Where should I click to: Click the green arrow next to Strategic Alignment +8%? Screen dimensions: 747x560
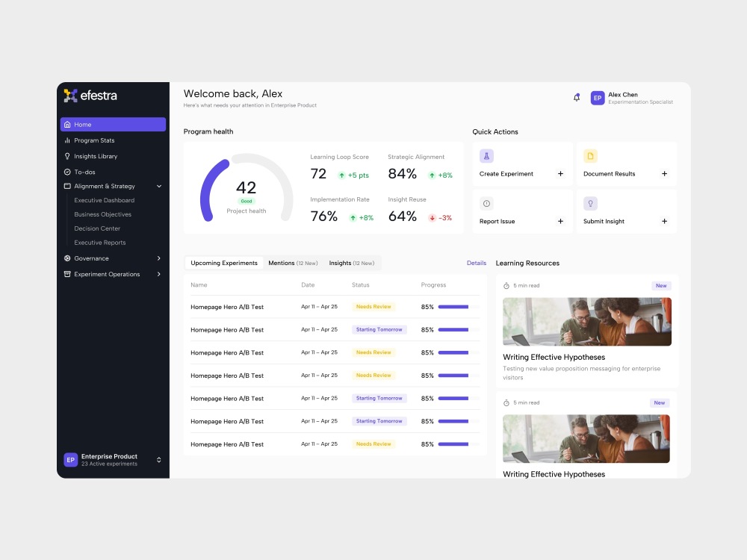tap(432, 175)
